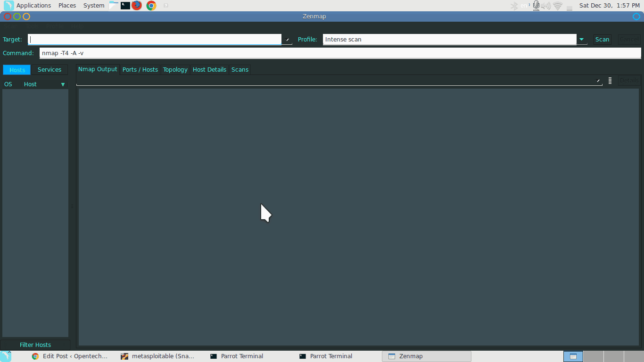Viewport: 644px width, 362px height.
Task: Launch the terminal from top panel
Action: tap(125, 6)
